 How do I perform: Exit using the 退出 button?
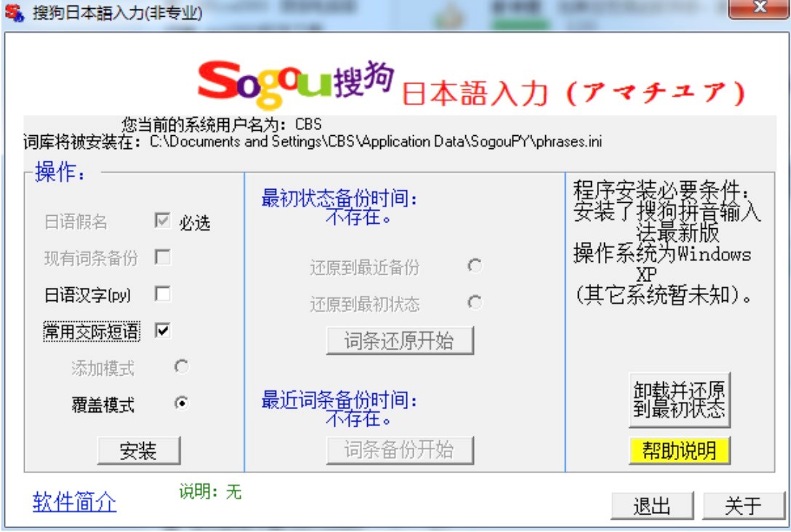pyautogui.click(x=651, y=506)
